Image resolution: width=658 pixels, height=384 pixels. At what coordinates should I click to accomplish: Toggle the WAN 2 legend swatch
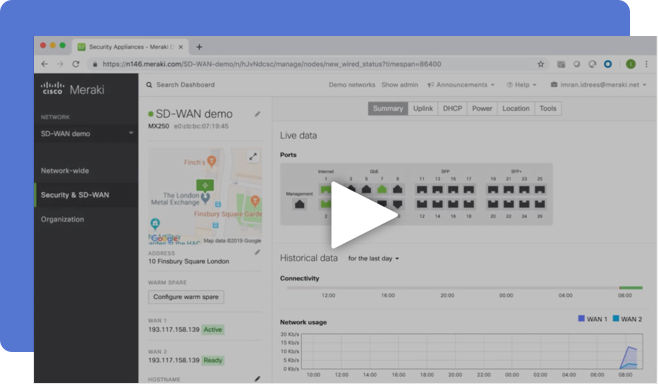point(616,319)
